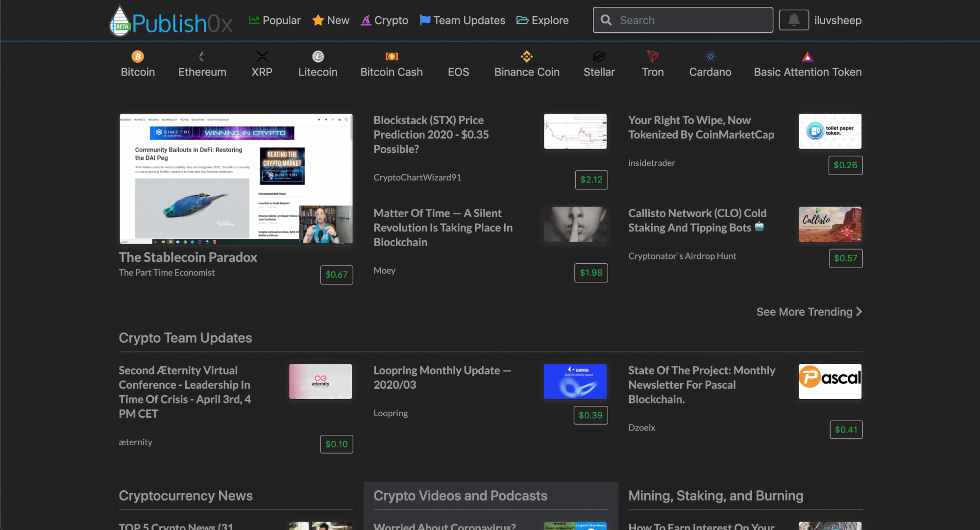Image resolution: width=980 pixels, height=530 pixels.
Task: Click the Tron logo icon
Action: (653, 56)
